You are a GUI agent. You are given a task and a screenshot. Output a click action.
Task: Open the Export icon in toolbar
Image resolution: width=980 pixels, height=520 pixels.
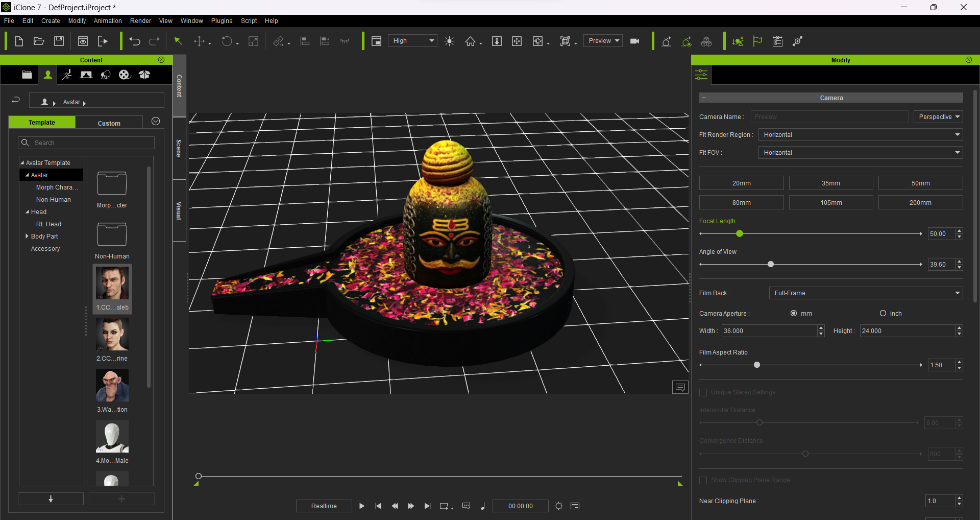103,41
